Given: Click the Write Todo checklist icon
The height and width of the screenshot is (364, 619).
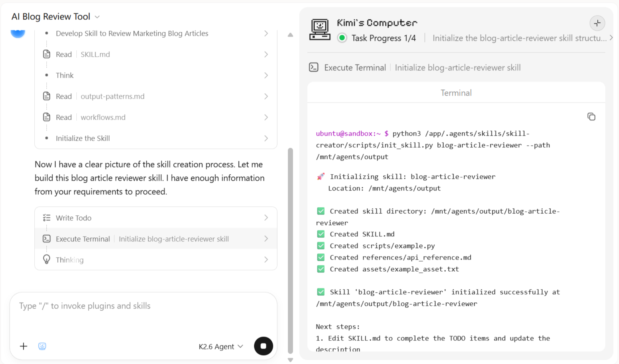Looking at the screenshot, I should pyautogui.click(x=47, y=218).
